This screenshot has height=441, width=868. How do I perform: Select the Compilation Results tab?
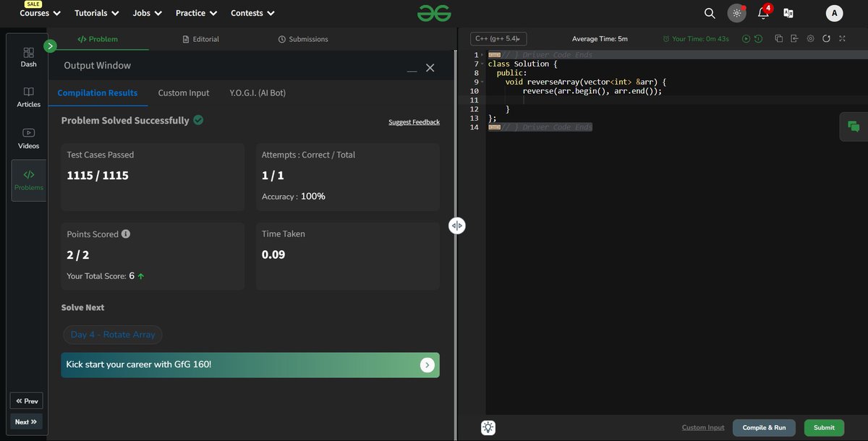(98, 93)
